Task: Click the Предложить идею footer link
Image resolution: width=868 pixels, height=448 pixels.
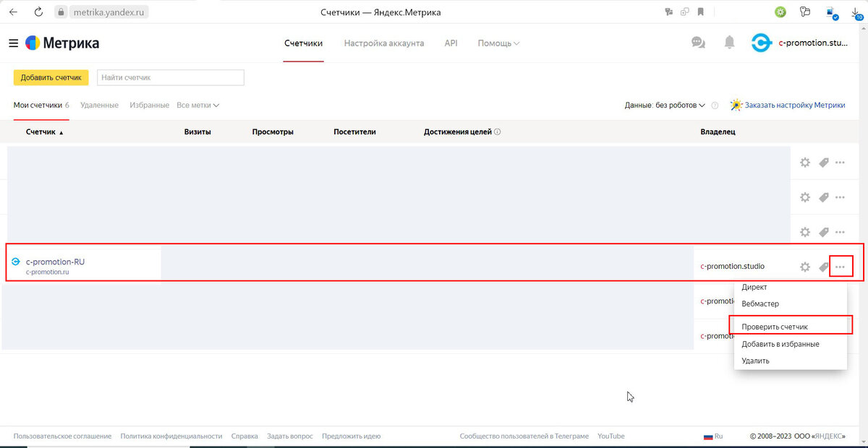Action: [x=352, y=436]
